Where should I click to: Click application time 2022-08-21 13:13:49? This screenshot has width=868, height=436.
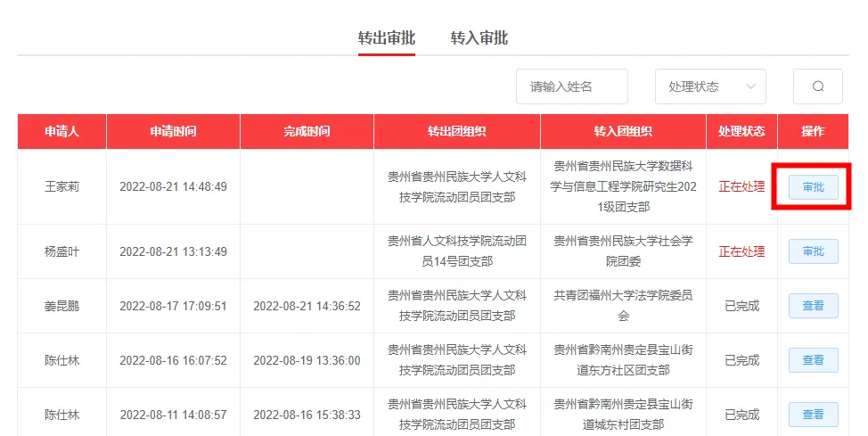click(x=173, y=251)
